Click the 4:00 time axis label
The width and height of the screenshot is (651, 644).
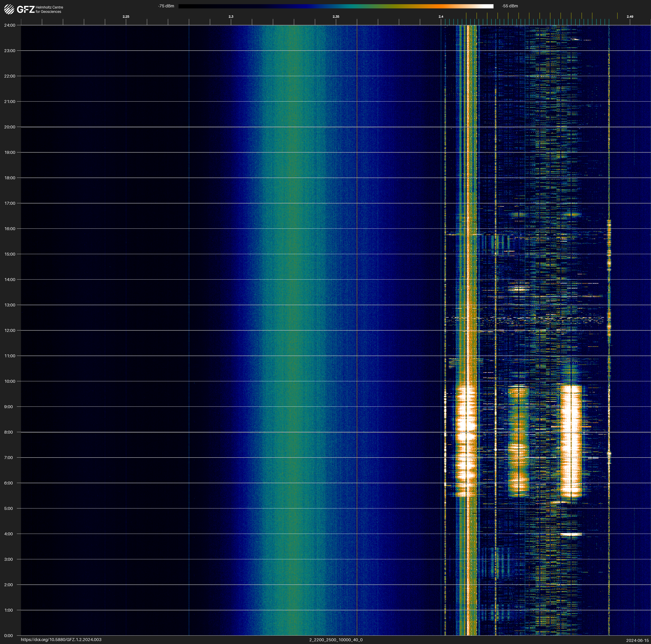[8, 534]
